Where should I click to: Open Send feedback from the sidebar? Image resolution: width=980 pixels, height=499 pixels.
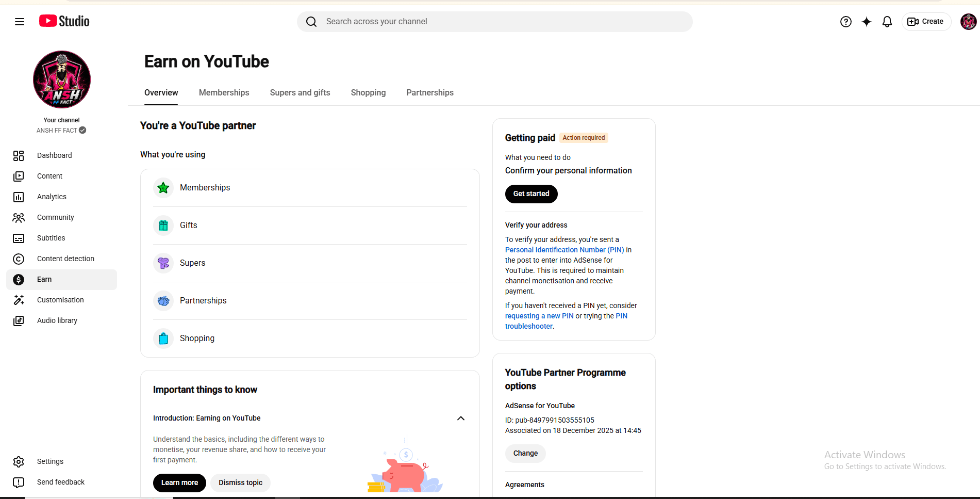coord(61,482)
